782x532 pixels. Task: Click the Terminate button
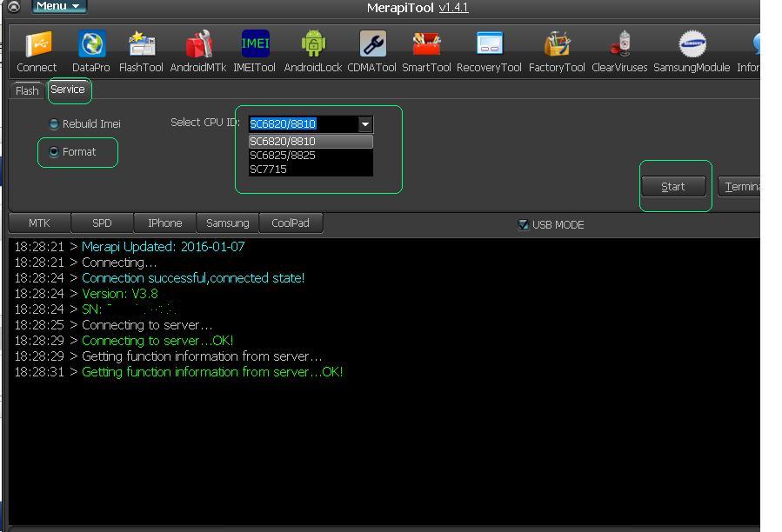point(739,187)
